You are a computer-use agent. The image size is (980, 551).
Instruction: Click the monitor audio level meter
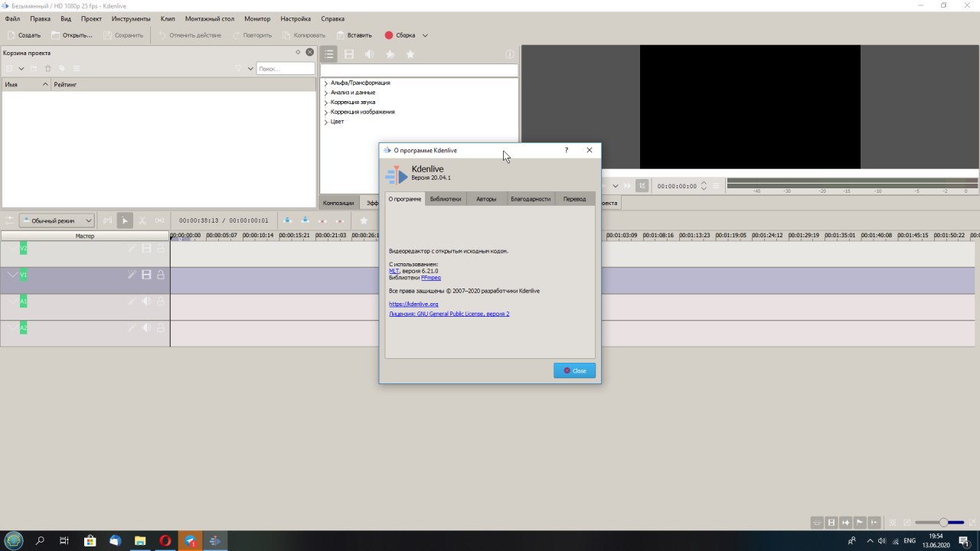[x=851, y=185]
